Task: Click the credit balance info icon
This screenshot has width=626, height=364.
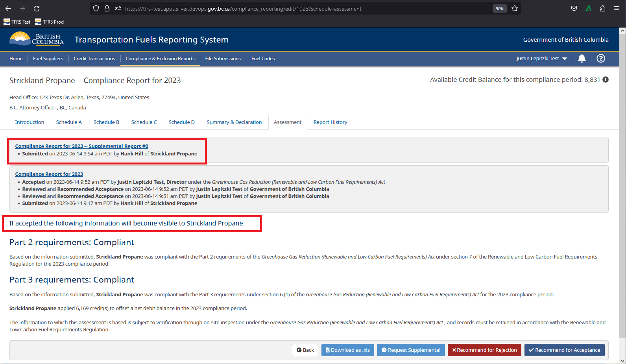Action: click(x=606, y=79)
